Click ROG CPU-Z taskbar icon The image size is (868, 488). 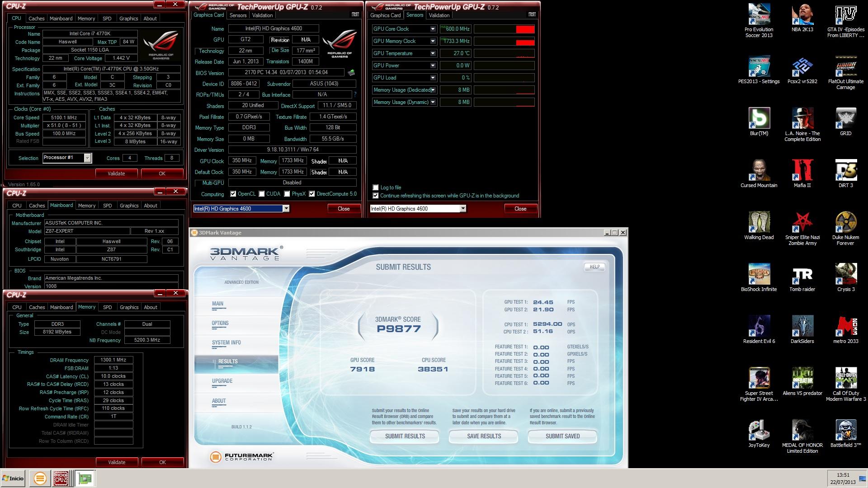pos(61,478)
